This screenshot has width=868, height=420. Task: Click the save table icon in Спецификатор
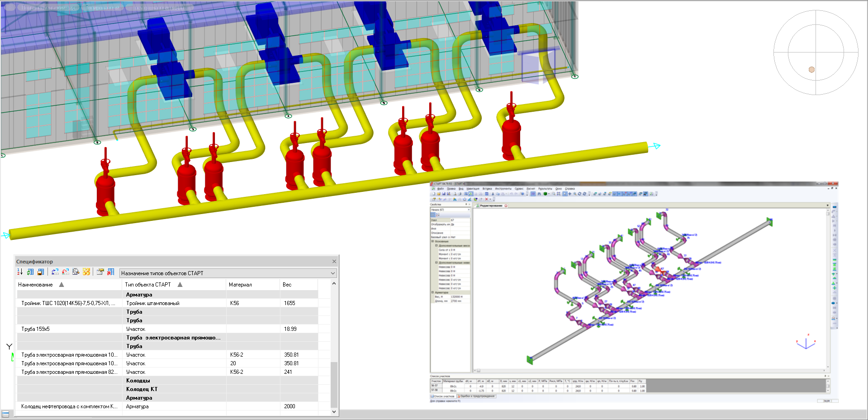coord(41,272)
